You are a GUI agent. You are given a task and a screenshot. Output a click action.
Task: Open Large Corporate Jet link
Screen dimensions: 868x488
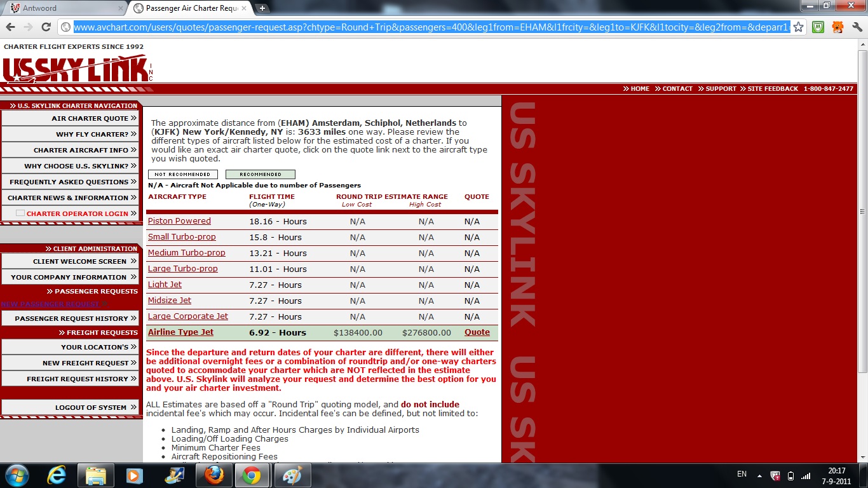coord(188,316)
